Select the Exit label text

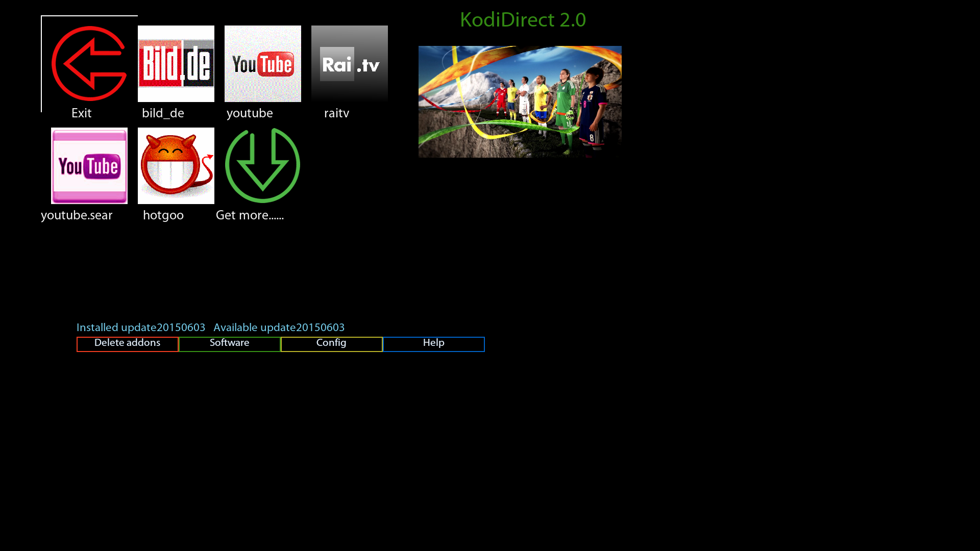pos(82,114)
